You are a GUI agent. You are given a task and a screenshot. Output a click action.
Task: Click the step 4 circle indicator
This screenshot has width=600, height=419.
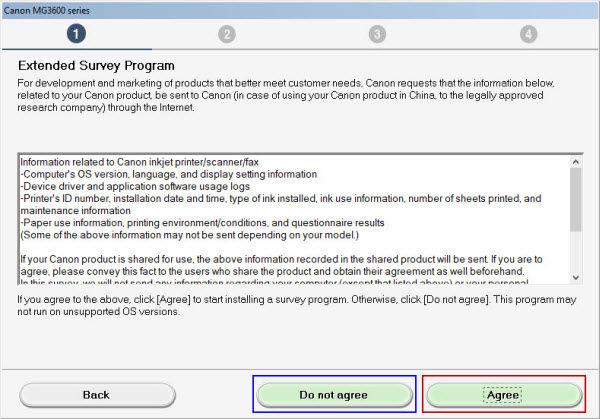pyautogui.click(x=528, y=34)
